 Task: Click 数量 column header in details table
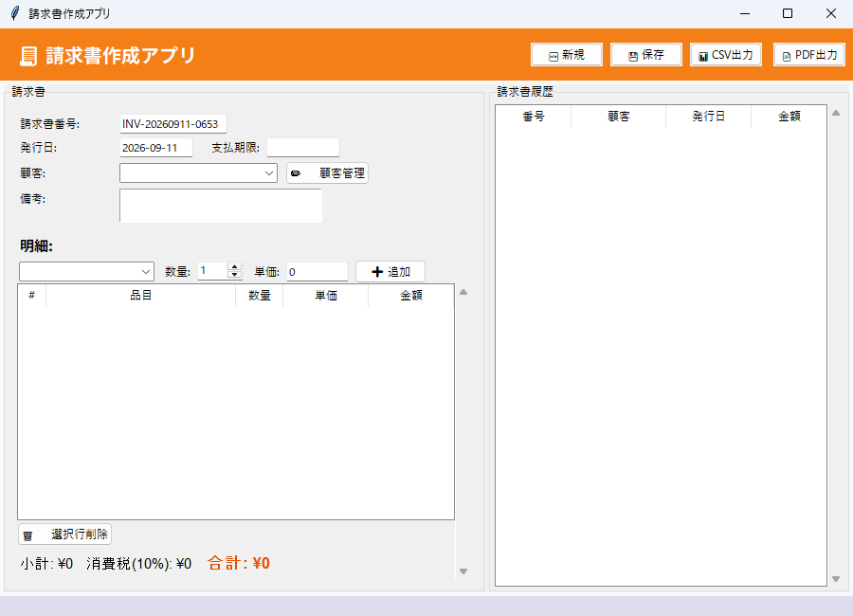coord(259,296)
